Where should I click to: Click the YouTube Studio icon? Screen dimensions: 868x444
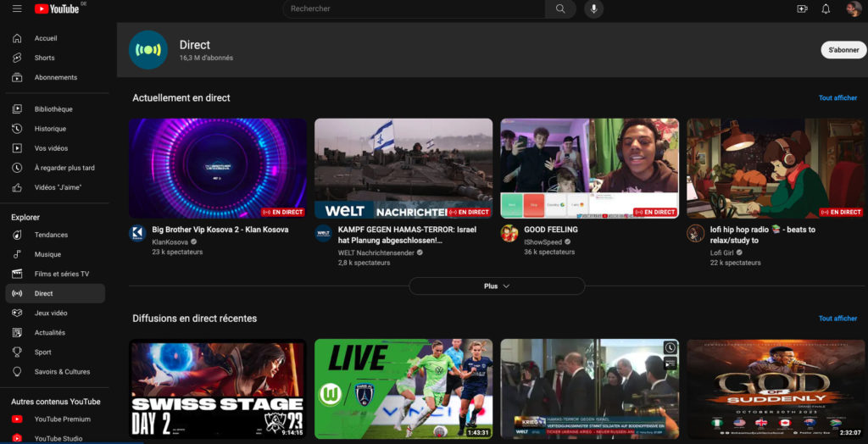17,438
